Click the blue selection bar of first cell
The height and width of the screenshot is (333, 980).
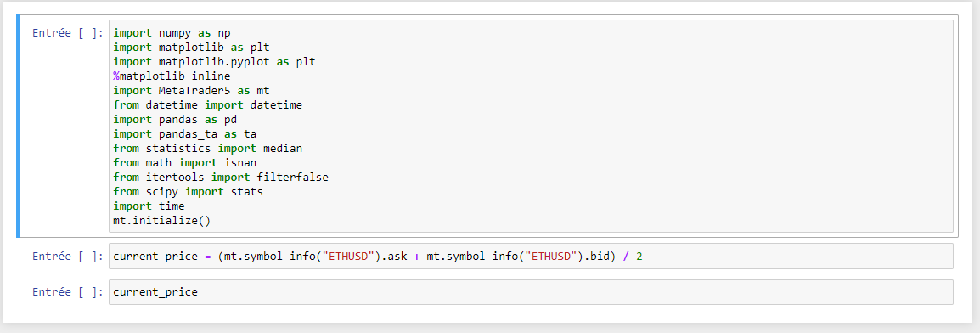tap(18, 127)
